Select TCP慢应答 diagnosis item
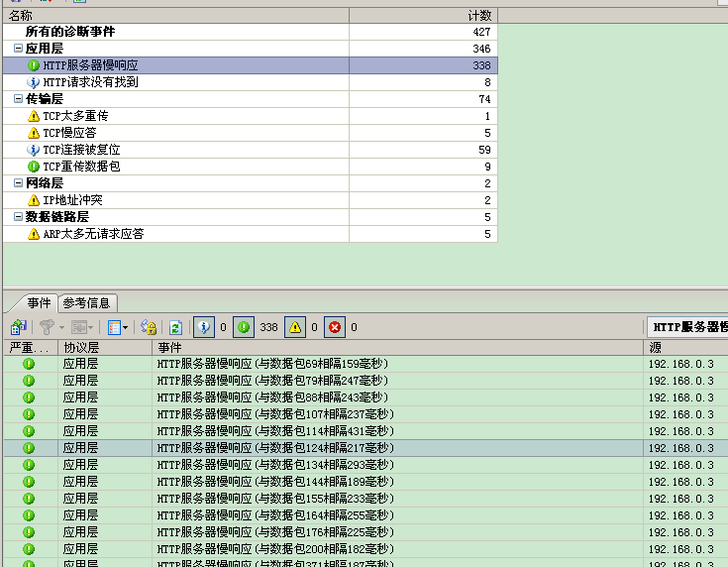Viewport: 728px width, 567px height. tap(251, 133)
